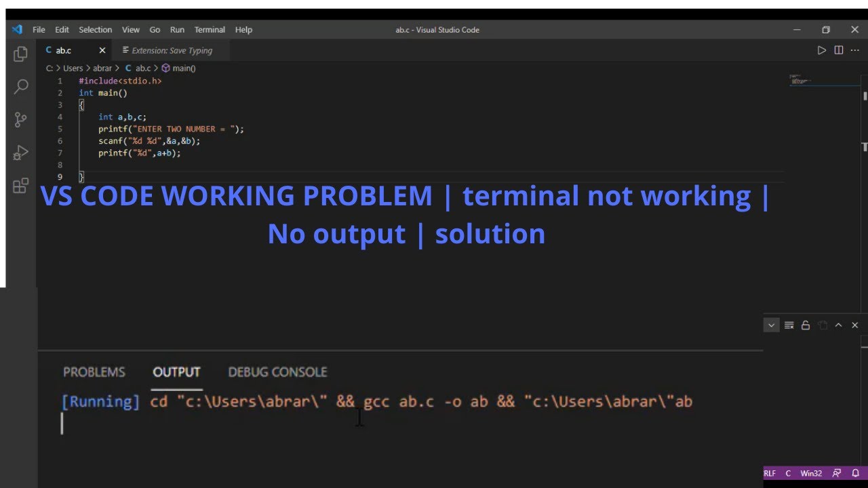
Task: Open editor More Actions ellipsis menu
Action: point(856,50)
